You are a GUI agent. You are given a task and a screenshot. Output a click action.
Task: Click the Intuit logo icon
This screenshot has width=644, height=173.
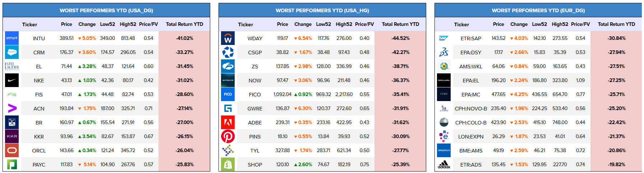12,38
